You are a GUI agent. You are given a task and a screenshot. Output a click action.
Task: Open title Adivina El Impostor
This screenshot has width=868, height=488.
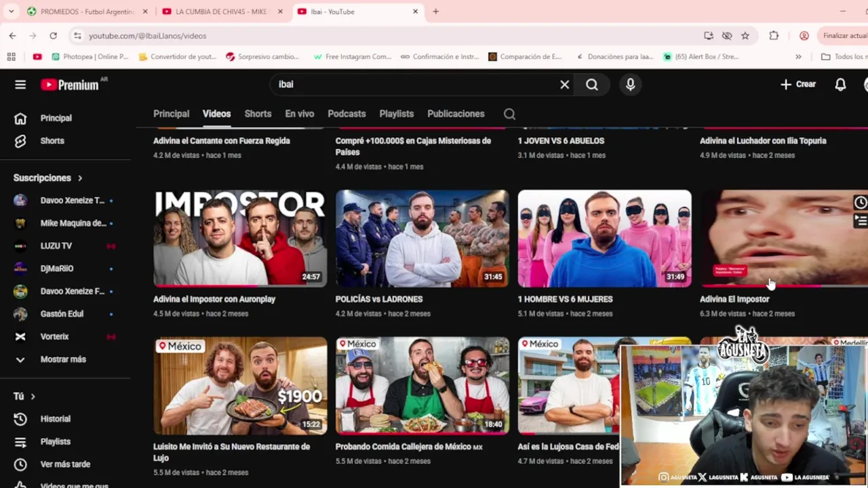click(734, 299)
